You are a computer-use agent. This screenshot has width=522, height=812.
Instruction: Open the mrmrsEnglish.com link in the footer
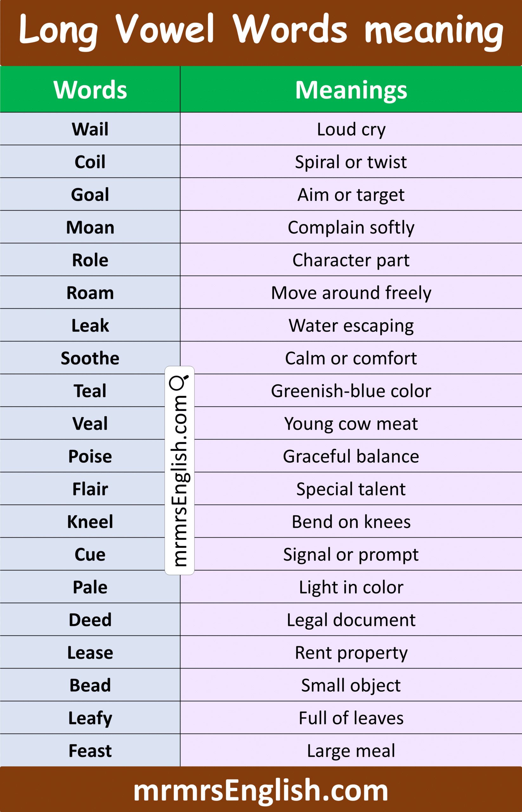click(x=261, y=790)
